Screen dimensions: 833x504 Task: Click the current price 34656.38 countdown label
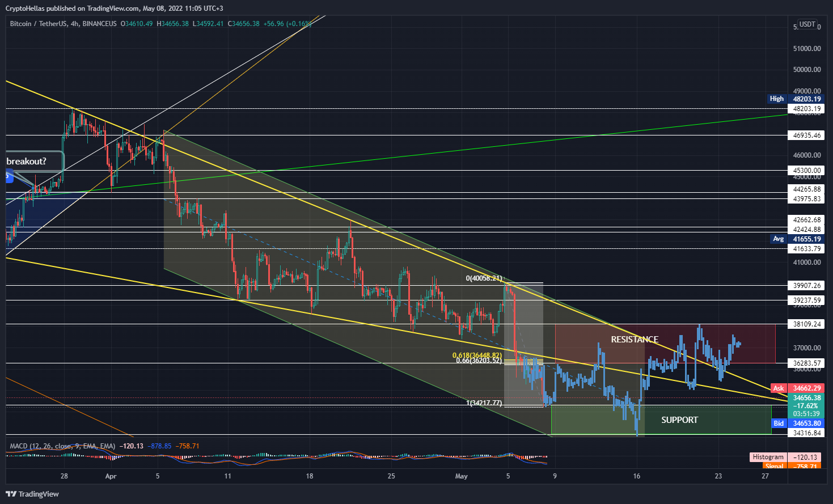(807, 406)
